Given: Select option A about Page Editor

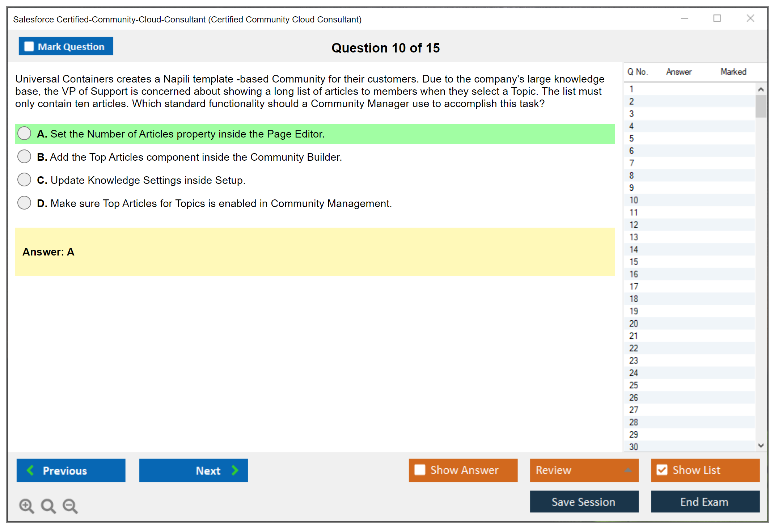Looking at the screenshot, I should (x=24, y=134).
